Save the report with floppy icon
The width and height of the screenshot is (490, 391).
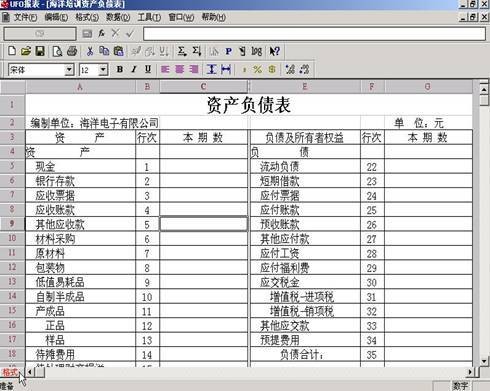tap(40, 51)
